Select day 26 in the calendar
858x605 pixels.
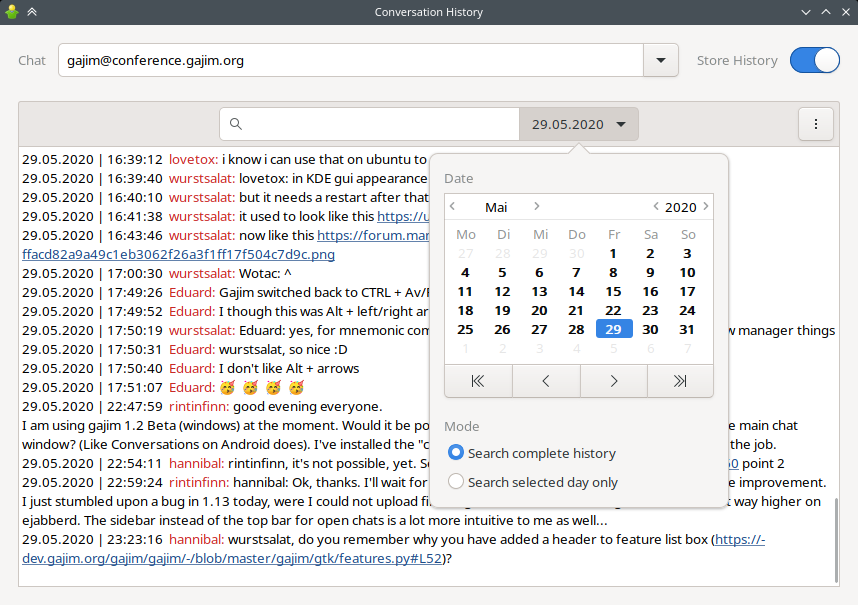[502, 329]
